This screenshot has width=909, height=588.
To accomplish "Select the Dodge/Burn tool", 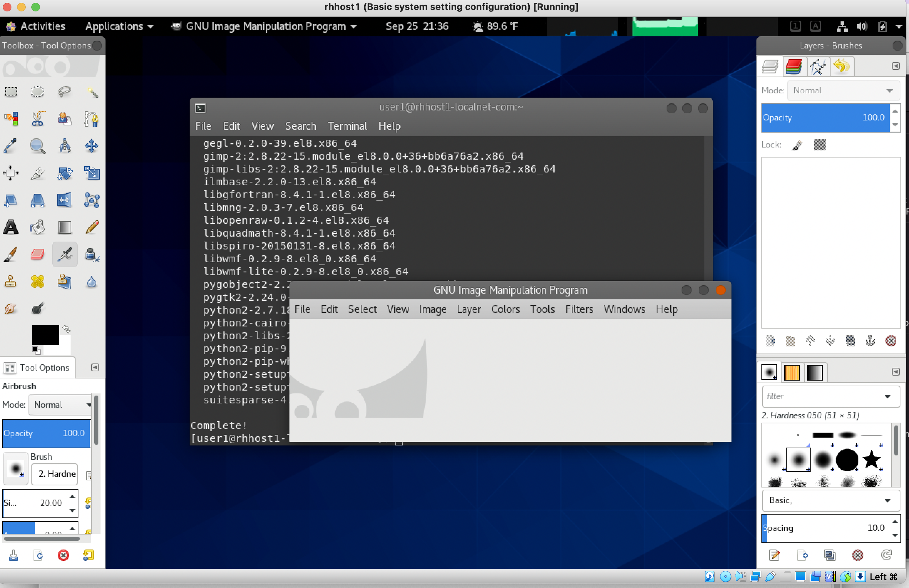I will (x=37, y=309).
